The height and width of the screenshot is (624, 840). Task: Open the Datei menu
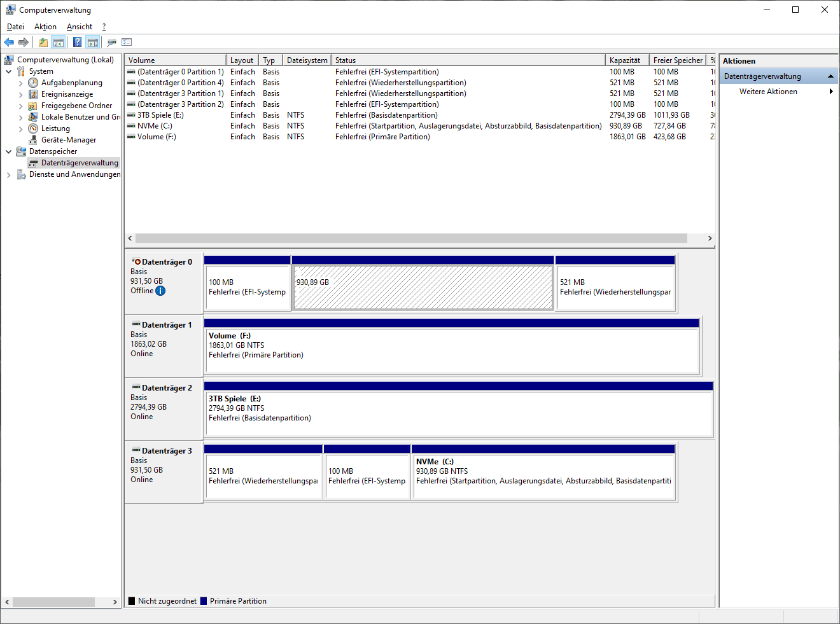[x=15, y=27]
